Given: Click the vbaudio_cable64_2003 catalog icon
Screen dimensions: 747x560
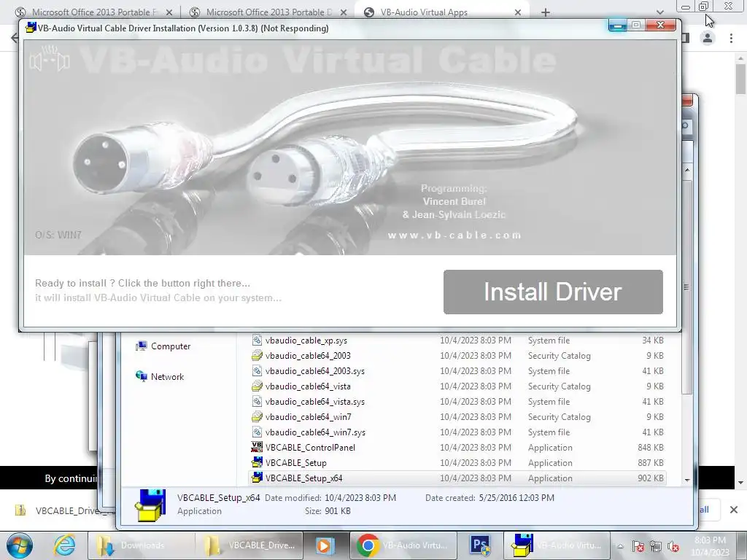Looking at the screenshot, I should point(257,356).
